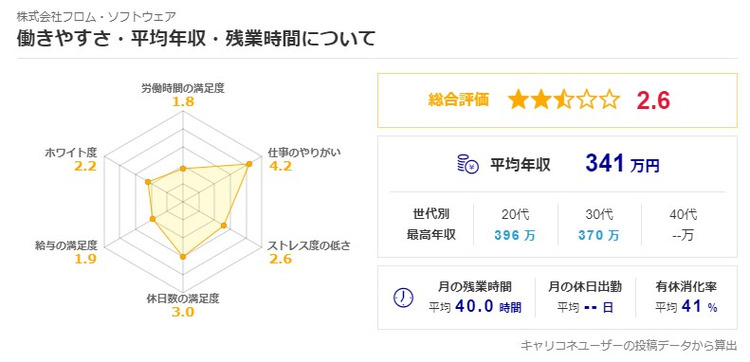Click the ストレス度の低さ score 2.6
This screenshot has width=750, height=362.
pyautogui.click(x=280, y=259)
